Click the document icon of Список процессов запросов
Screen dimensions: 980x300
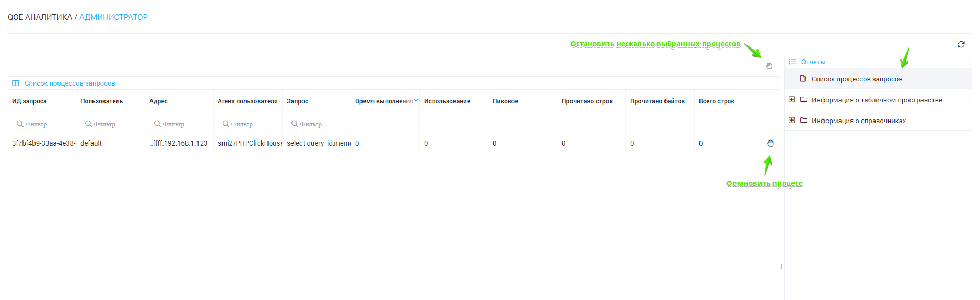coord(803,79)
